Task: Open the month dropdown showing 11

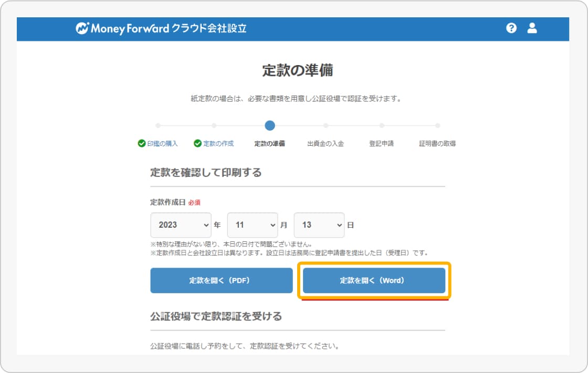Action: coord(252,225)
